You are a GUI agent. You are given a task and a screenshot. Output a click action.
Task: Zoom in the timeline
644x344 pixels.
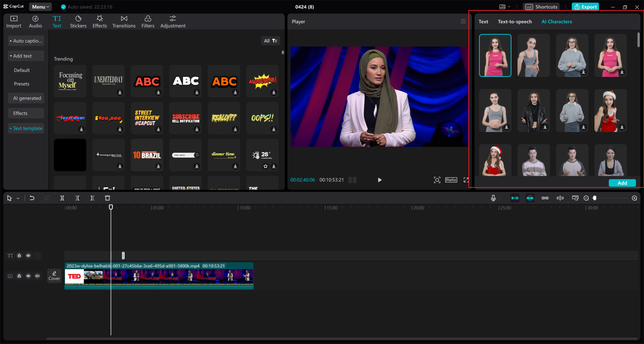tap(634, 198)
